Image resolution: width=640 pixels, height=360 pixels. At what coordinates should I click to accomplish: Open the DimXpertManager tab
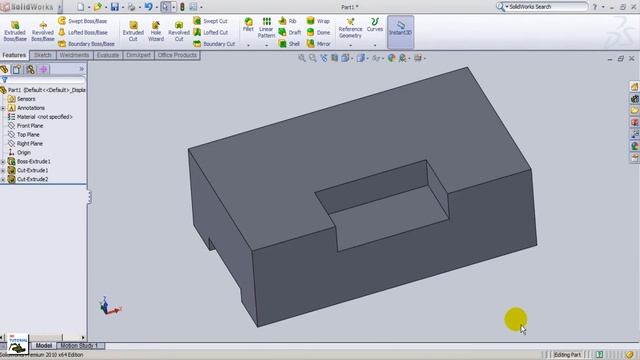tap(44, 69)
